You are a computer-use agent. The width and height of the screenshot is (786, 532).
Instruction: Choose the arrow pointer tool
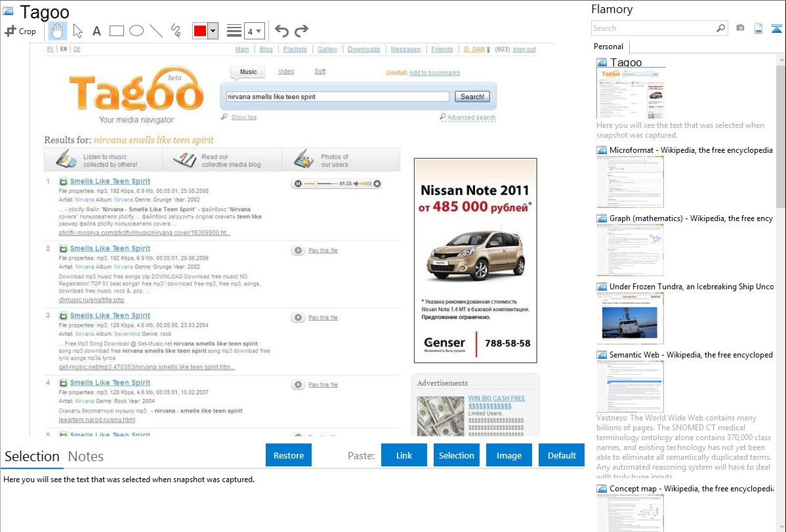77,31
